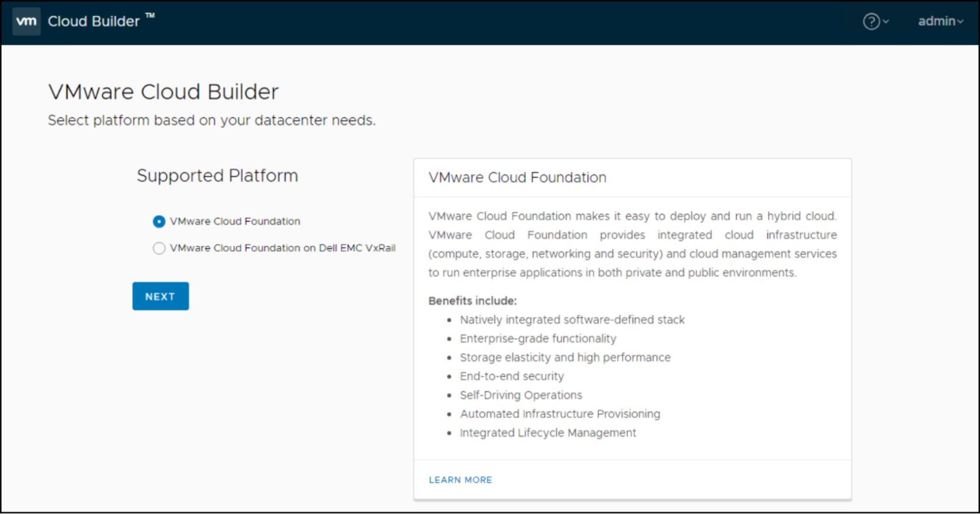Click the VMware Cloud Builder page heading
Viewport: 980px width, 514px height.
pyautogui.click(x=163, y=92)
